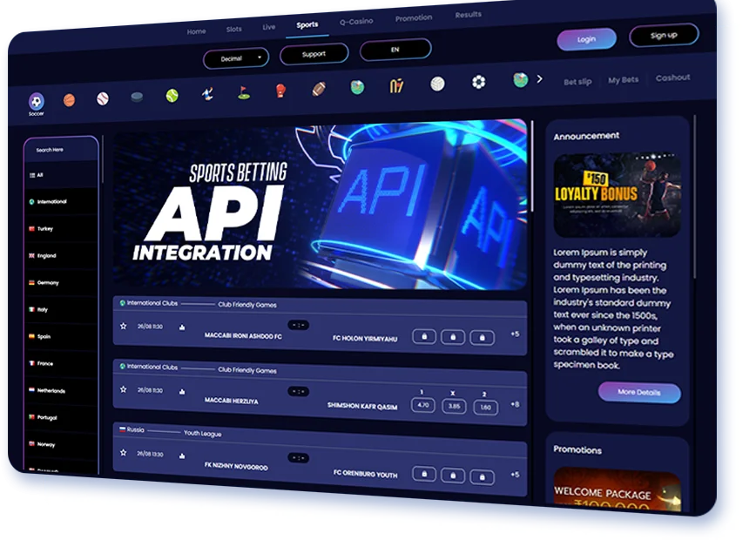Select Spain in the country list
This screenshot has height=540, width=756.
click(61, 336)
